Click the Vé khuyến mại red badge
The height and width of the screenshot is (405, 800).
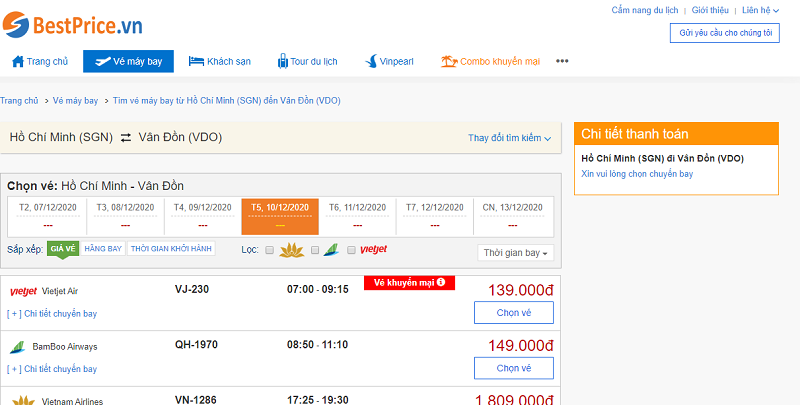point(409,283)
